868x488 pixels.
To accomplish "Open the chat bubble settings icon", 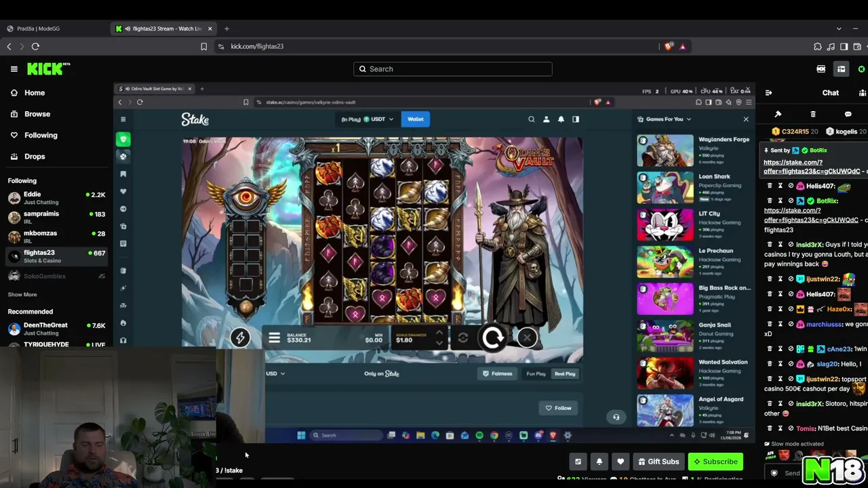I will [848, 115].
